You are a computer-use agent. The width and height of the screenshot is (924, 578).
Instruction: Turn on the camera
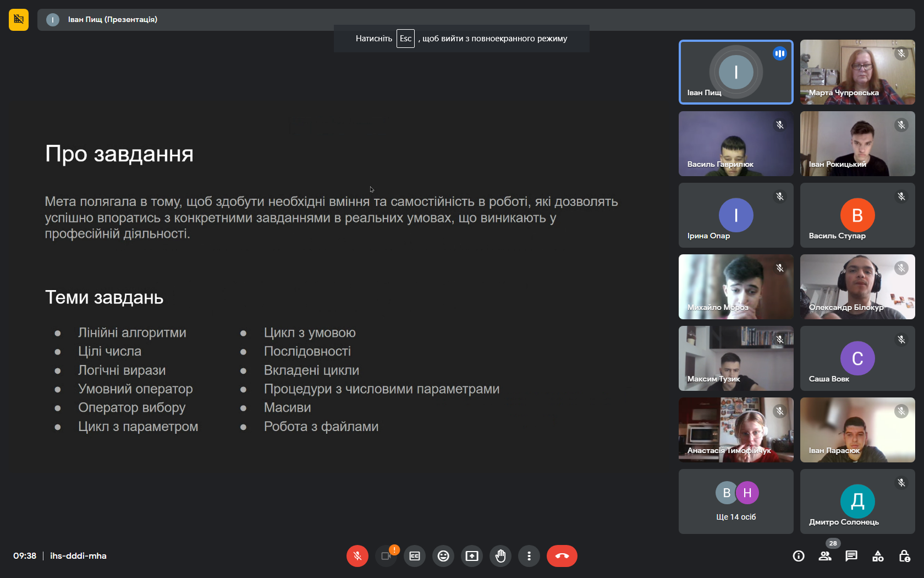click(386, 556)
